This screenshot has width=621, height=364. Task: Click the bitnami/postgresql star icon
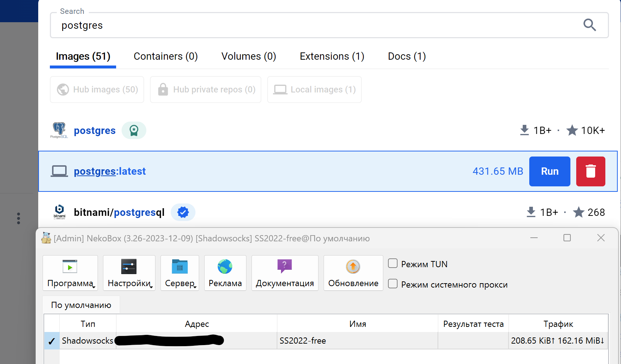[578, 212]
